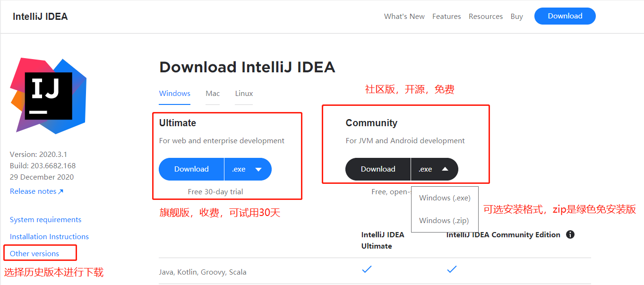Open What's New in the top navigation

coord(404,17)
